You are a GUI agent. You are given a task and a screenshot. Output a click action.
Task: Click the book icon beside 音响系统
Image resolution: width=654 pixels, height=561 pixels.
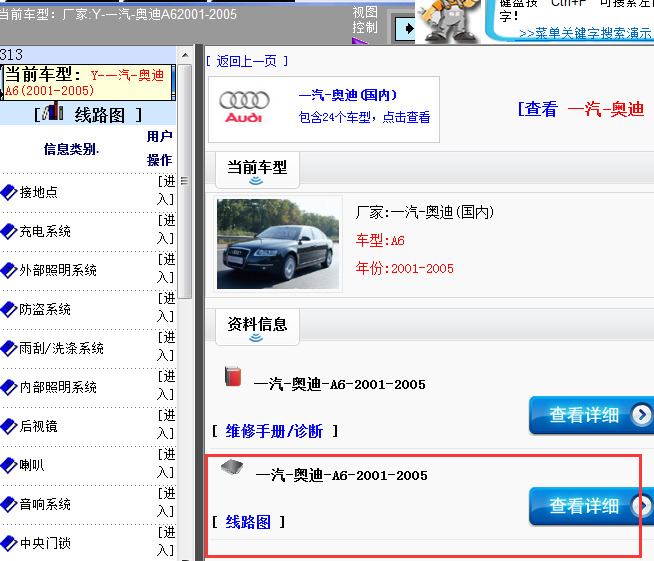9,504
